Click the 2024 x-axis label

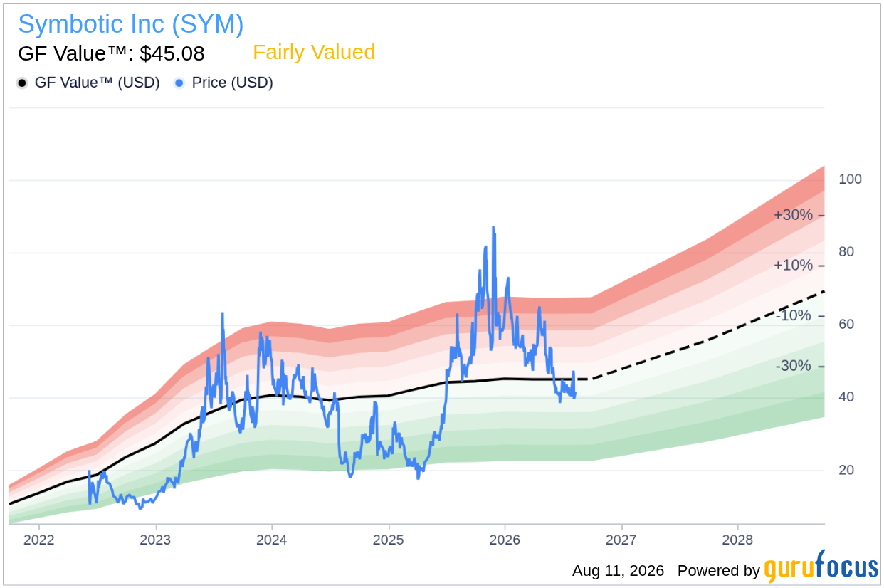[x=272, y=540]
